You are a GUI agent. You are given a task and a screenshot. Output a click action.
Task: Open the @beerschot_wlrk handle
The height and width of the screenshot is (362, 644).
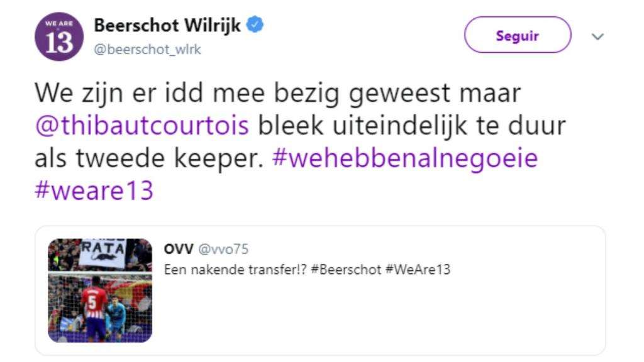point(147,49)
